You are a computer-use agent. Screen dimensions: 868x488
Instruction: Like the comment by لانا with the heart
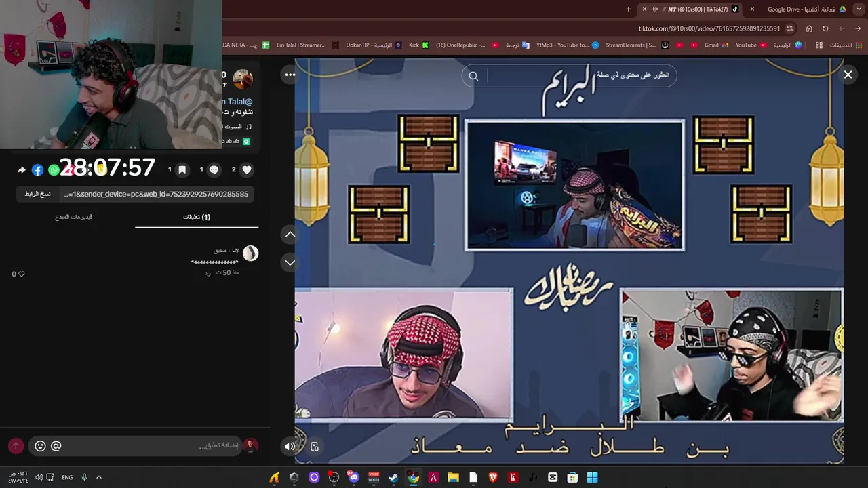pos(21,274)
